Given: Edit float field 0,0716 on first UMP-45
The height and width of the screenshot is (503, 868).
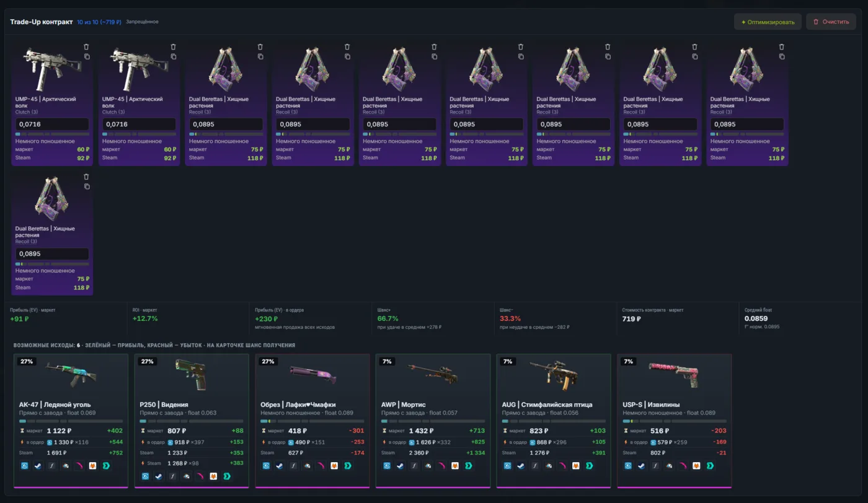Looking at the screenshot, I should tap(52, 124).
